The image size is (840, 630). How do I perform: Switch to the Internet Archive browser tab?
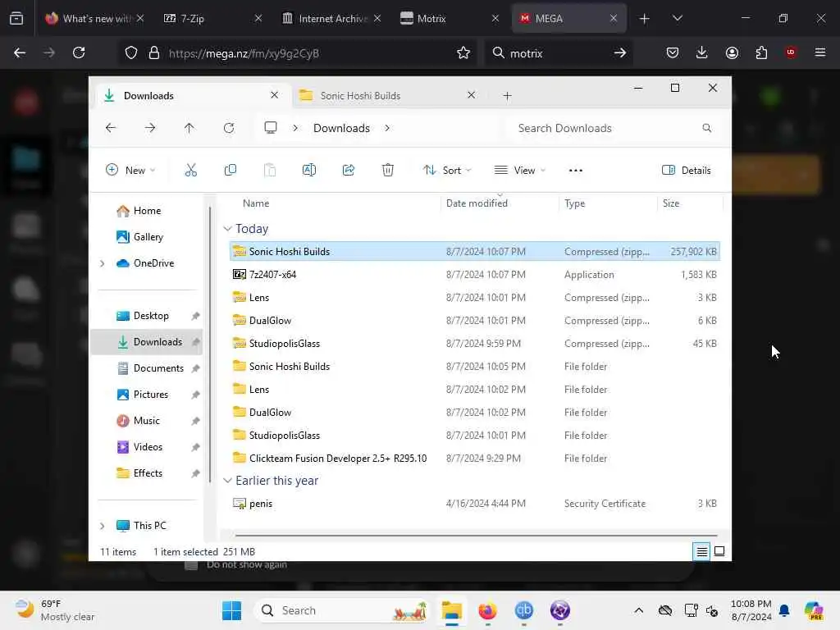331,18
